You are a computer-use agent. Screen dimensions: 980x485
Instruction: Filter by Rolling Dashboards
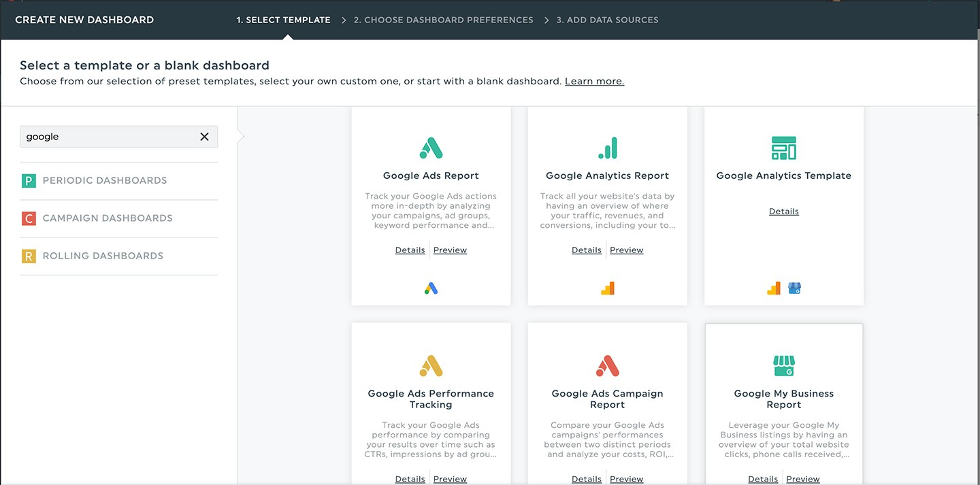(x=103, y=256)
